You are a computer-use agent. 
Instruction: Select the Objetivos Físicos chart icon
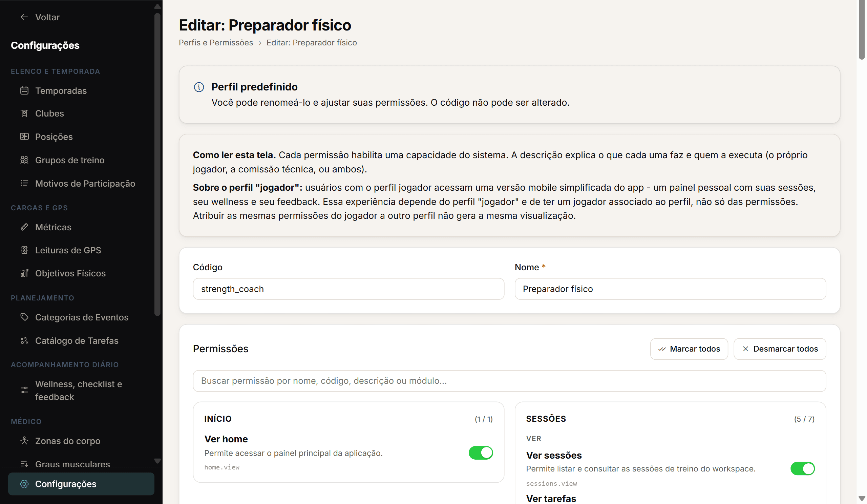tap(24, 273)
